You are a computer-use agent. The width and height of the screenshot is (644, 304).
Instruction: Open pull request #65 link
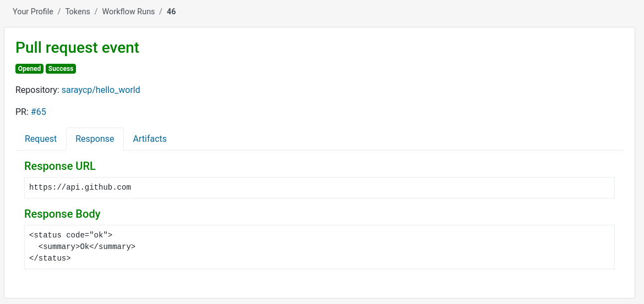tap(39, 112)
